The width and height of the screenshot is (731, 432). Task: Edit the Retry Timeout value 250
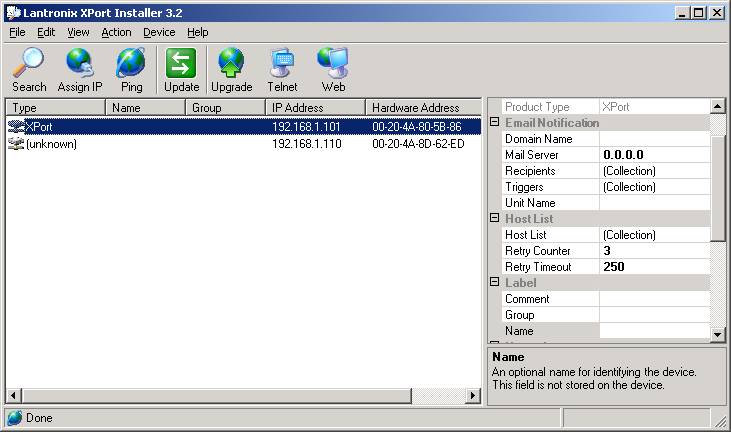655,267
